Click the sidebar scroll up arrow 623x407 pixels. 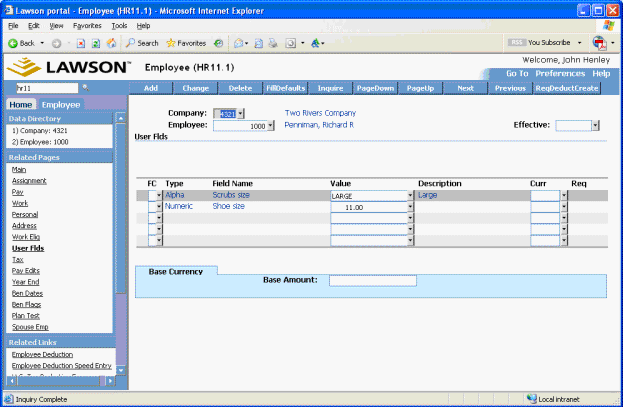coord(121,118)
